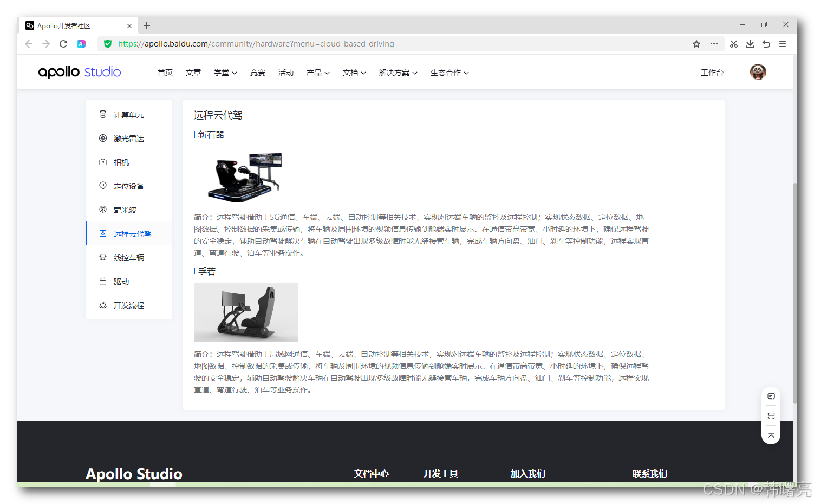Select the 计算单元 sidebar entry
814x504 pixels.
point(129,115)
